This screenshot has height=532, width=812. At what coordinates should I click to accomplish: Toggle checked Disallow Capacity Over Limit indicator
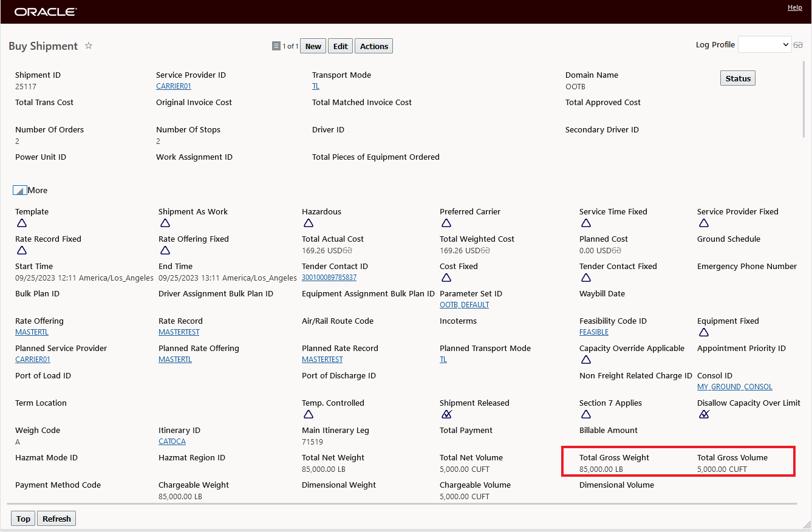(x=704, y=414)
